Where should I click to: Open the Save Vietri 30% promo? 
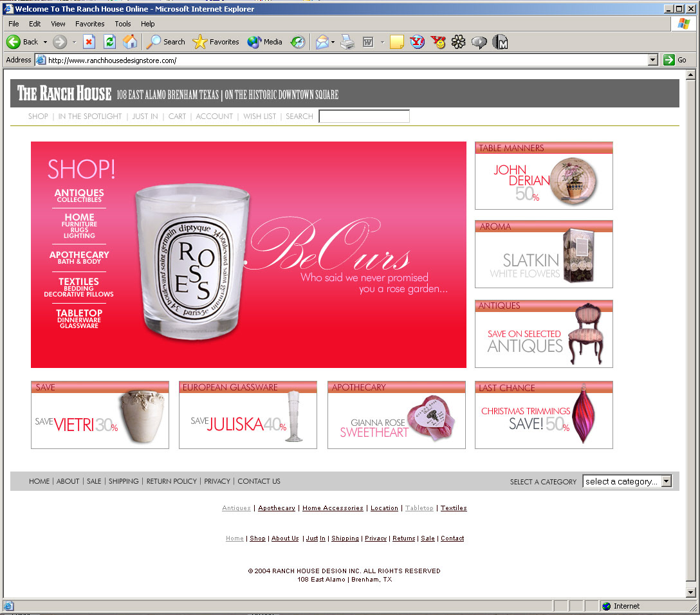point(100,415)
